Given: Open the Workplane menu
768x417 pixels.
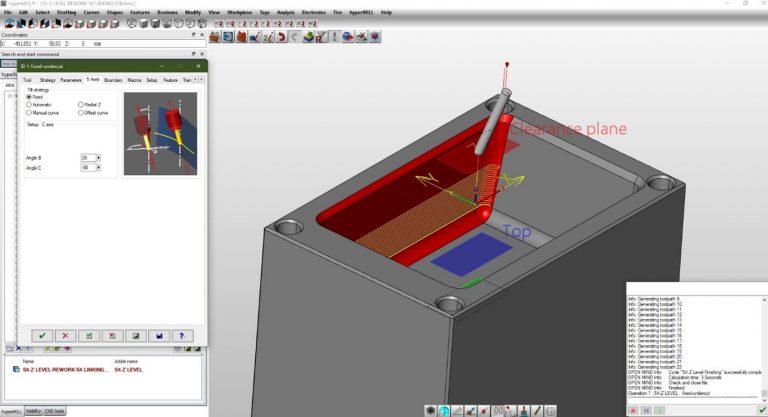Looking at the screenshot, I should (x=239, y=12).
